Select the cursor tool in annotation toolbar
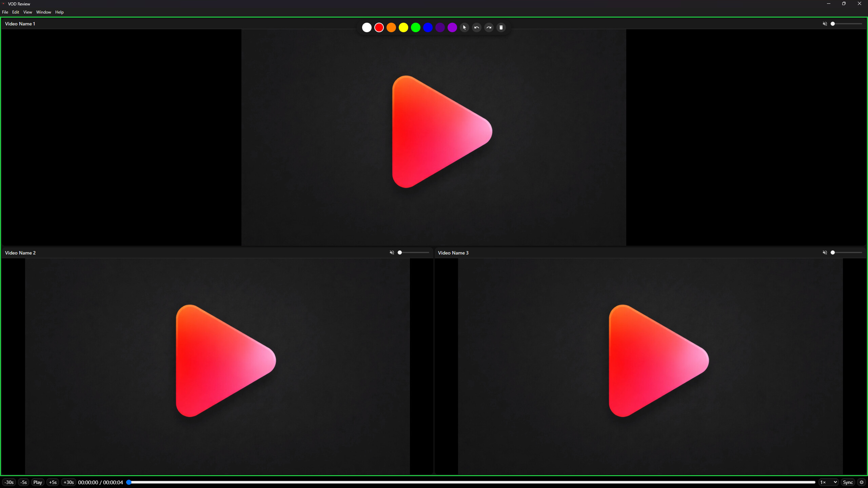Viewport: 868px width, 488px height. [464, 27]
